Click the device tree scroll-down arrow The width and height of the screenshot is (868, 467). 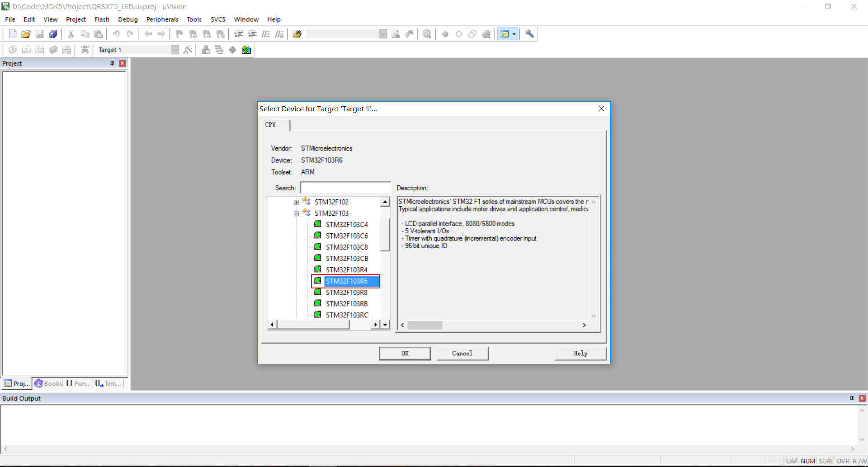pos(385,325)
